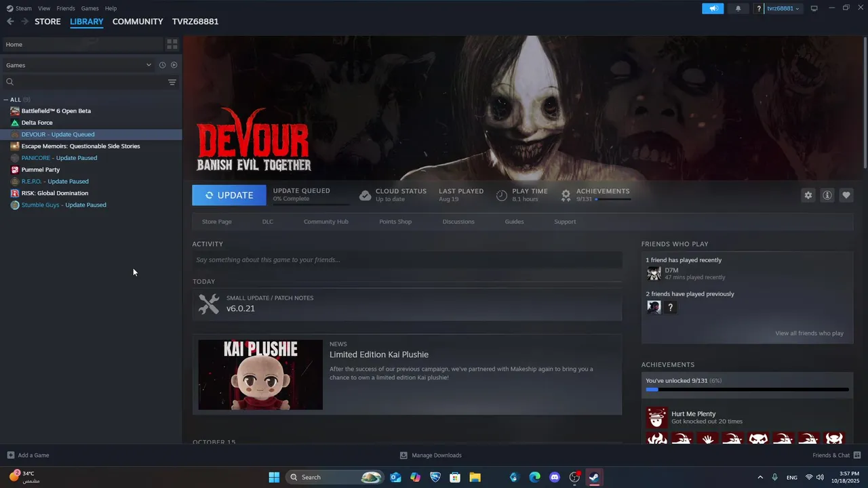
Task: Click the Add a Game plus icon
Action: (x=10, y=455)
